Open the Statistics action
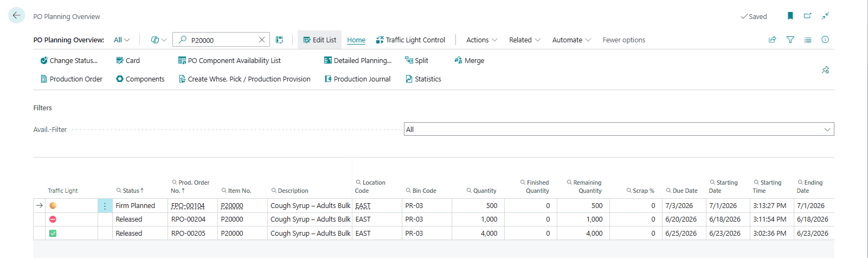868x258 pixels. point(423,79)
